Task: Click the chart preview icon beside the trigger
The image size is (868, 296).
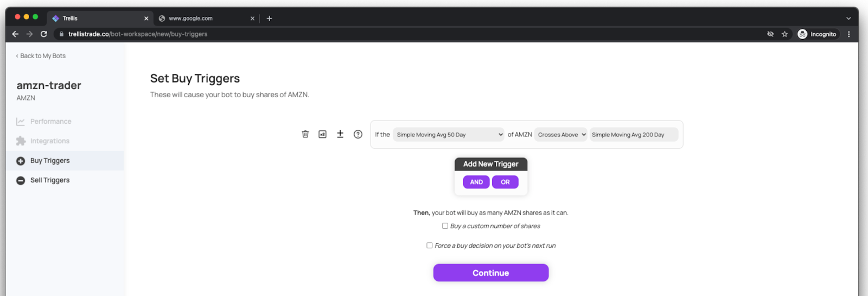Action: tap(322, 134)
